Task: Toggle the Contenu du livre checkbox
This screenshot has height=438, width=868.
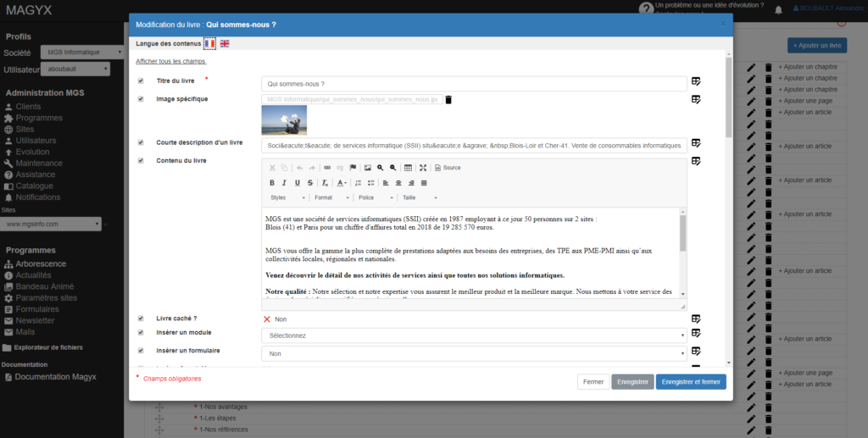Action: coord(141,160)
